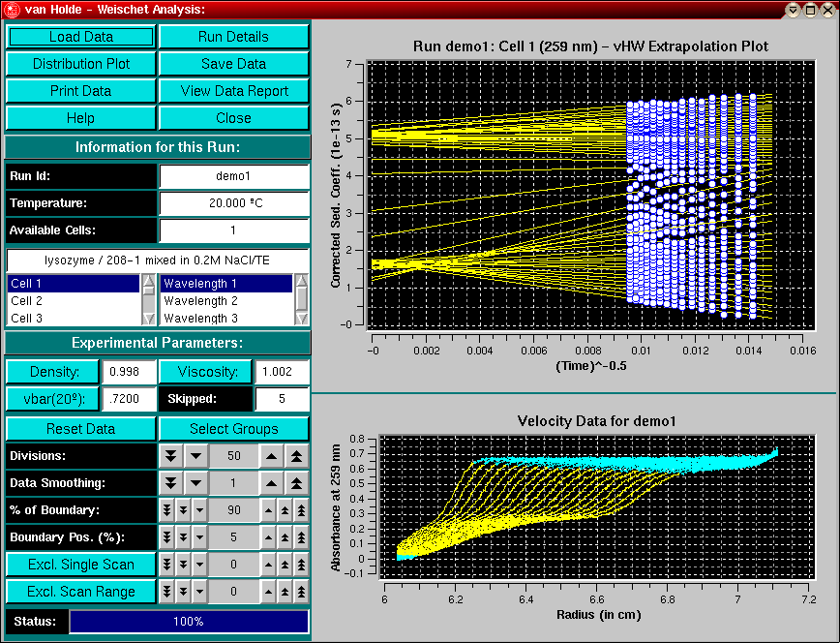840x643 pixels.
Task: Click triple up arrow for % of Boundary
Action: click(302, 510)
